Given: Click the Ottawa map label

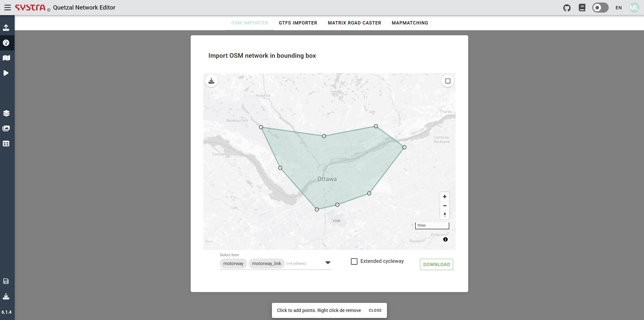Looking at the screenshot, I should [327, 179].
